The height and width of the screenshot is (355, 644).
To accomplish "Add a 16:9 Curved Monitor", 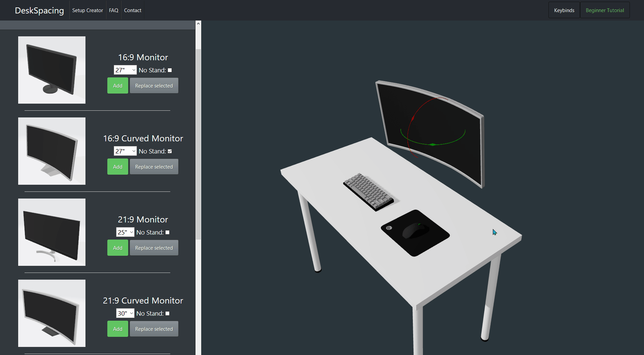I will [x=117, y=167].
